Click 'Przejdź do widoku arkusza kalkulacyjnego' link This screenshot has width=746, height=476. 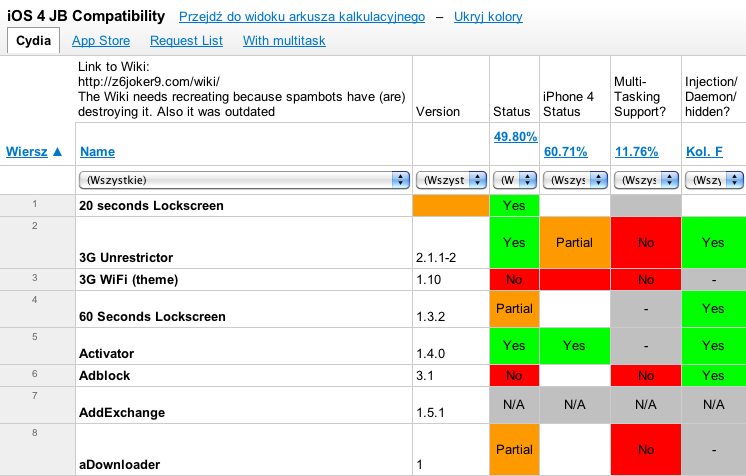[x=302, y=17]
